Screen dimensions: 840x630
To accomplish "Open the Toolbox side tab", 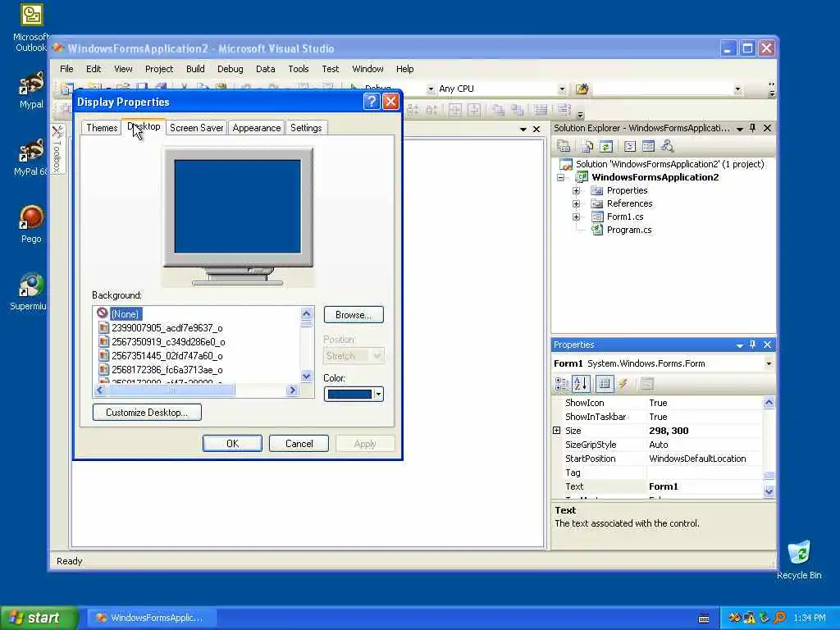I will (x=58, y=149).
